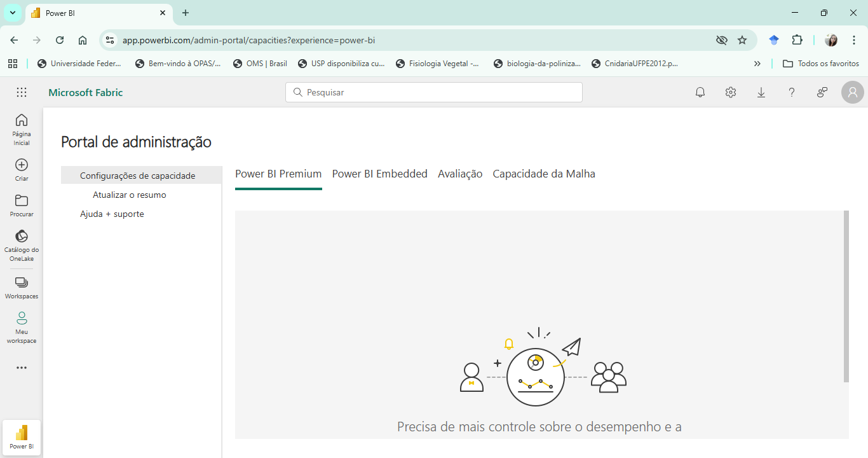Viewport: 868px width, 458px height.
Task: Open the help question mark icon
Action: 792,92
